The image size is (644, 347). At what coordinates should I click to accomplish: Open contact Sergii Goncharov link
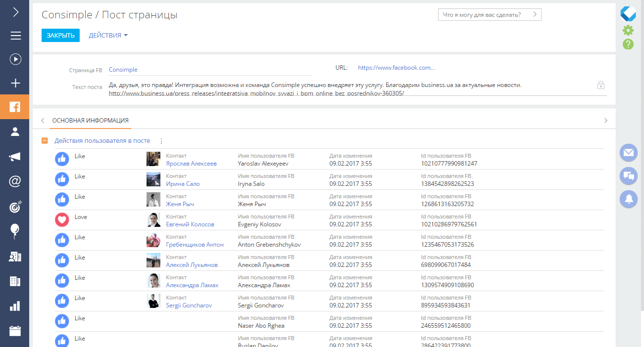(x=189, y=305)
